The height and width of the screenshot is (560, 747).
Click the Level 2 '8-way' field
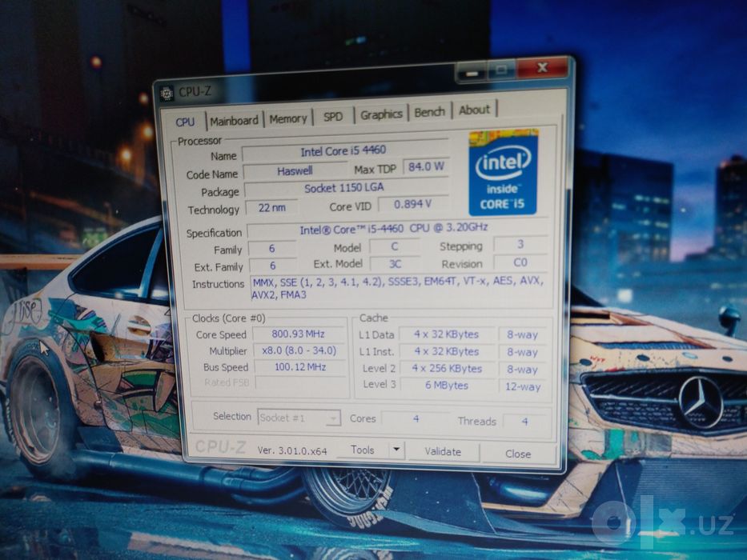click(523, 370)
